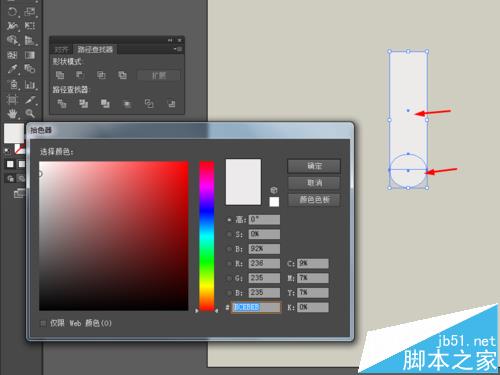The width and height of the screenshot is (500, 375).
Task: Click the Color fill mode button
Action: coord(10,164)
